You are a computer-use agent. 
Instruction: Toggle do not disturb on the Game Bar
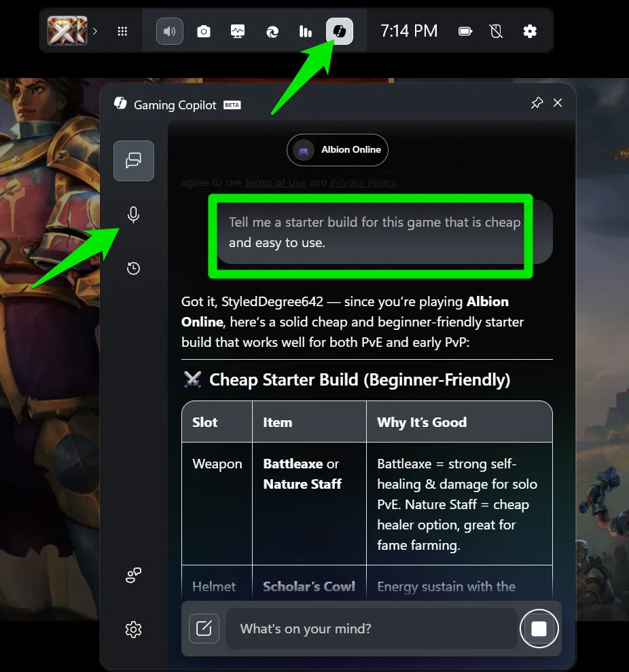pos(496,31)
